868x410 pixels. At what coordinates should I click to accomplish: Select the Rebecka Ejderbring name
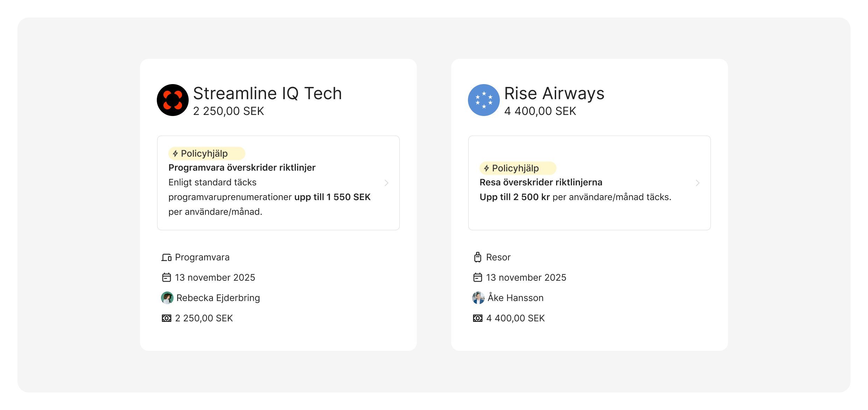(x=218, y=298)
